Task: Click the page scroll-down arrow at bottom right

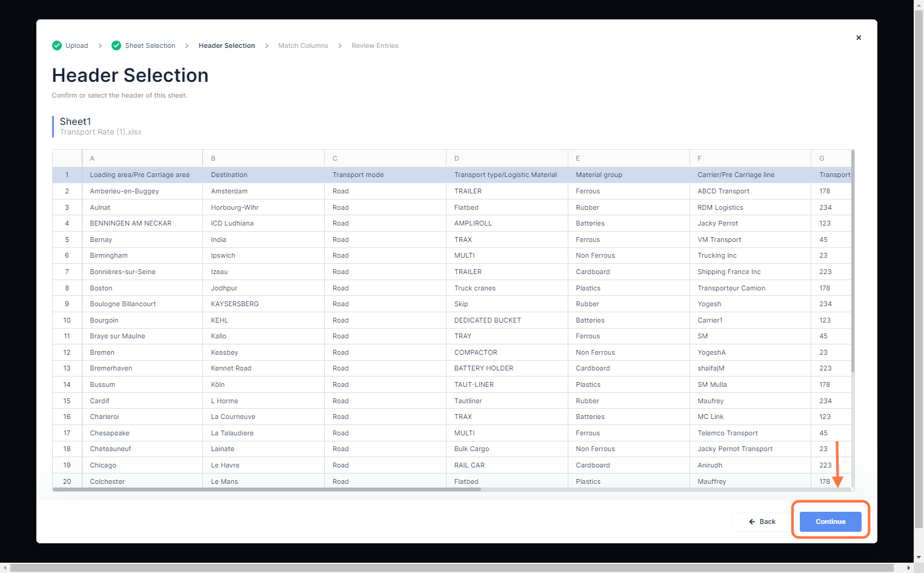Action: click(919, 557)
